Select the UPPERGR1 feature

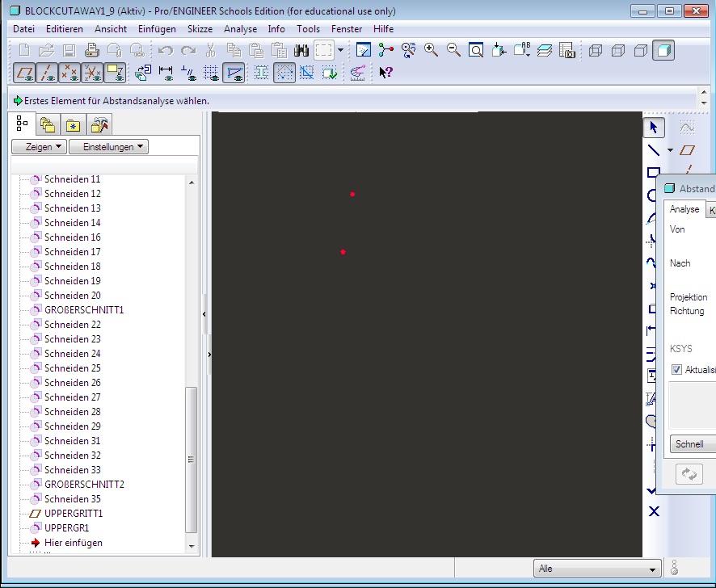[x=66, y=527]
